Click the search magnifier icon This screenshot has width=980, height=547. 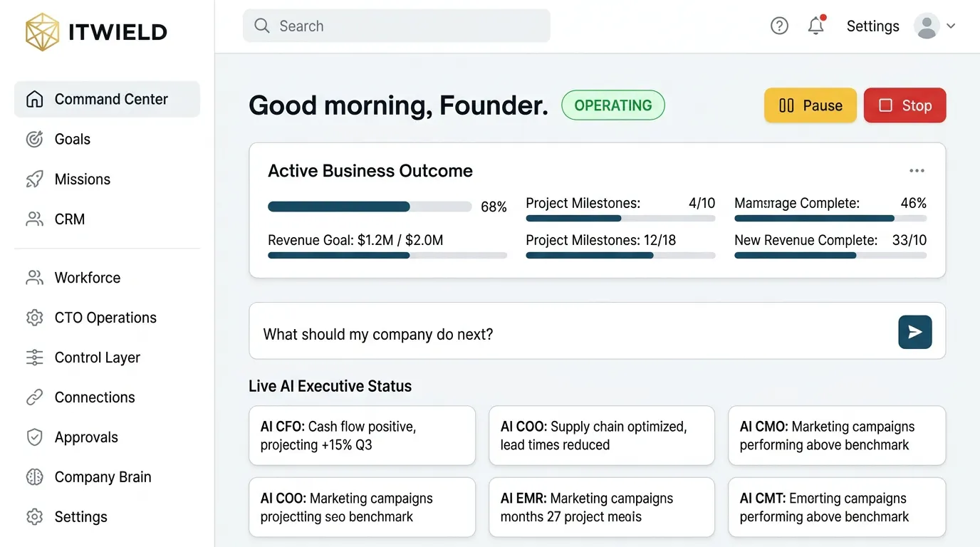point(262,26)
